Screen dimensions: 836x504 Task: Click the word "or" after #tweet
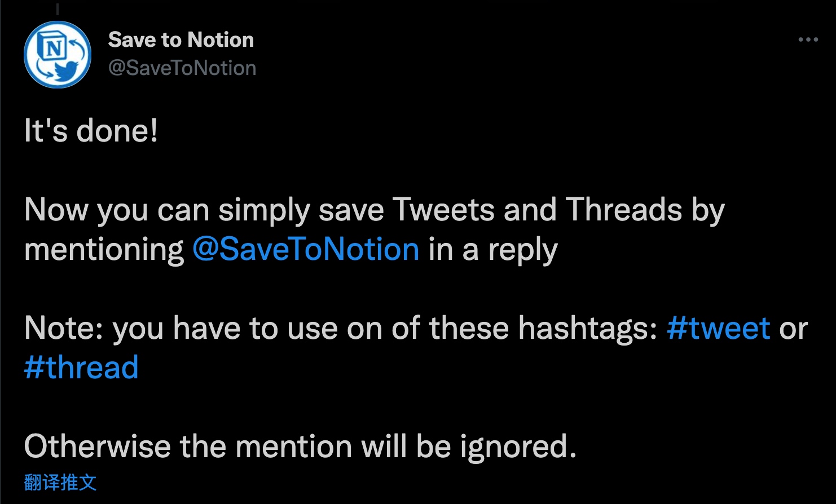793,329
